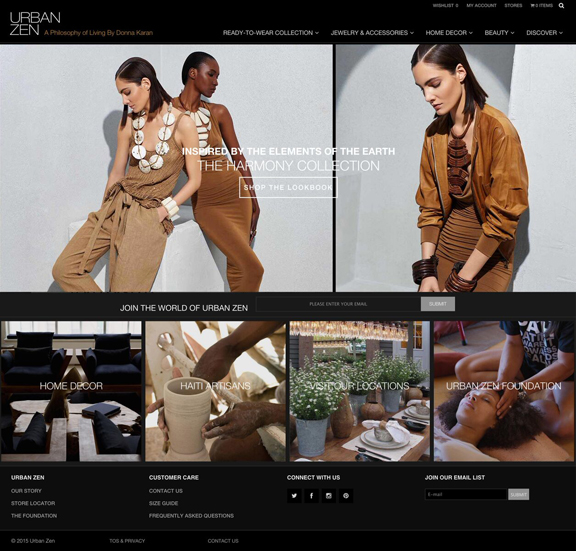Image resolution: width=576 pixels, height=551 pixels.
Task: Expand Home Decor navigation menu
Action: [x=449, y=33]
